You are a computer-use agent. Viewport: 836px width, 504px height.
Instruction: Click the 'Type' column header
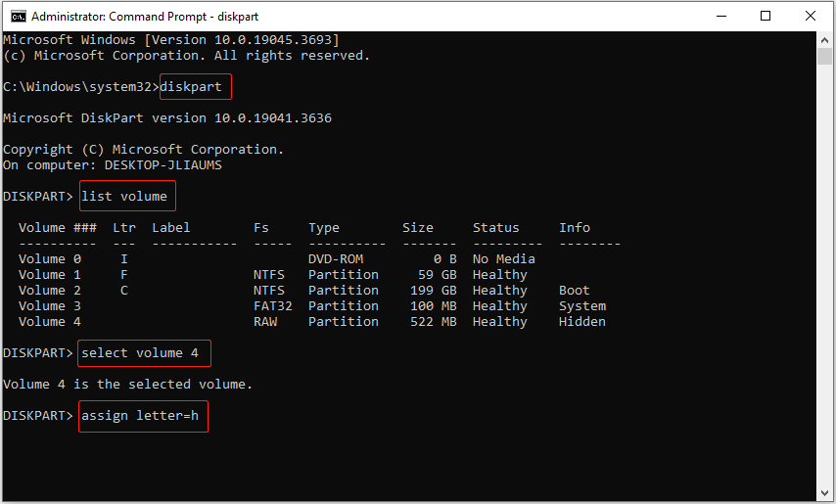(324, 228)
